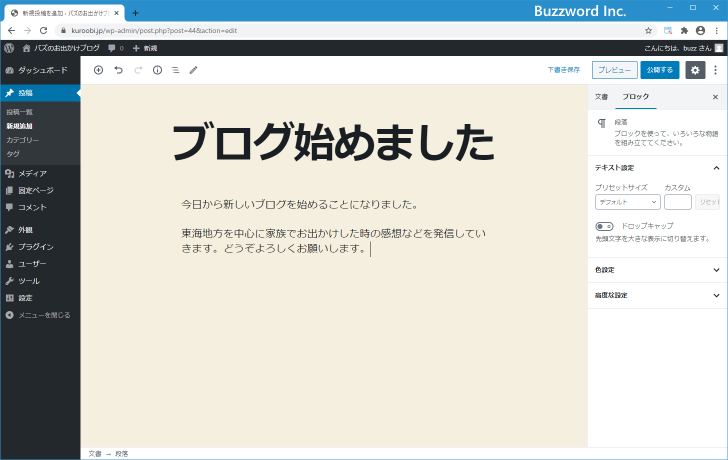Toggle the settings gear button

(x=695, y=70)
